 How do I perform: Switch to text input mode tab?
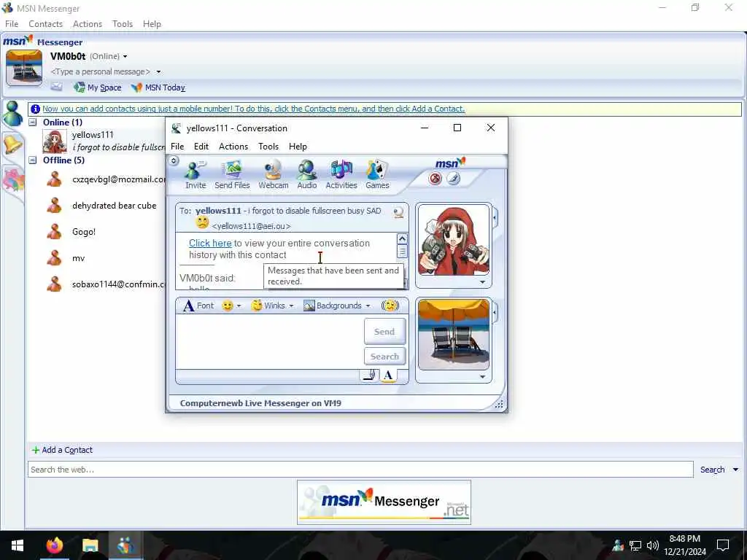(x=388, y=376)
